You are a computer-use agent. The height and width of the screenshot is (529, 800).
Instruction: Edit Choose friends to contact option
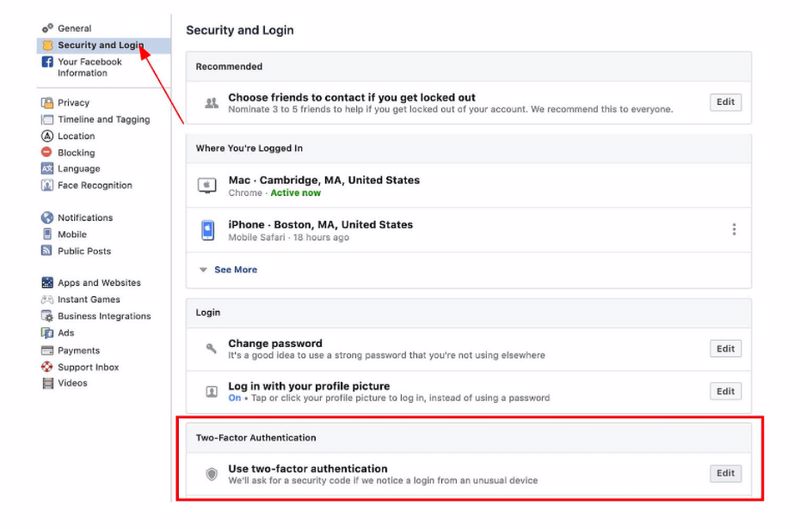[726, 102]
